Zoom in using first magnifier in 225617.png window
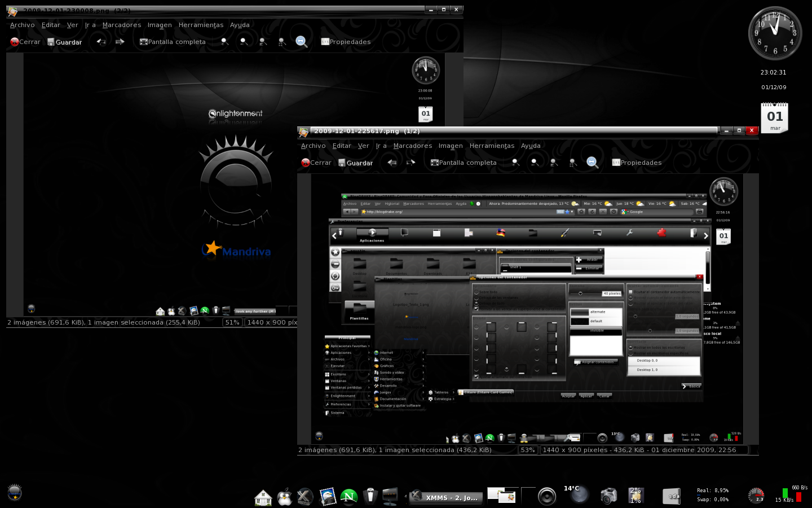812x508 pixels. (515, 163)
